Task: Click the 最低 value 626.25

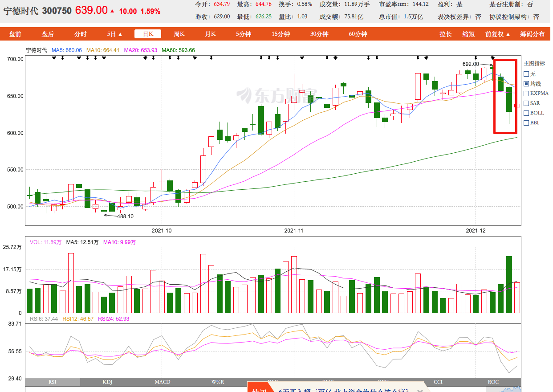Action: (263, 16)
